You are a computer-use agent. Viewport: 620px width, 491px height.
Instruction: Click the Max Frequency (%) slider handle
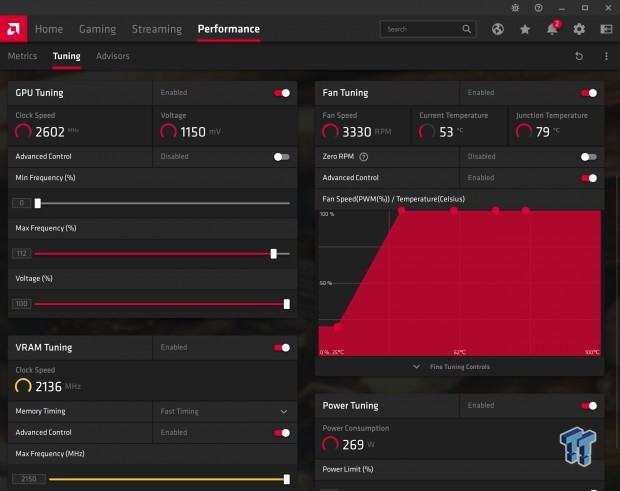[x=274, y=253]
